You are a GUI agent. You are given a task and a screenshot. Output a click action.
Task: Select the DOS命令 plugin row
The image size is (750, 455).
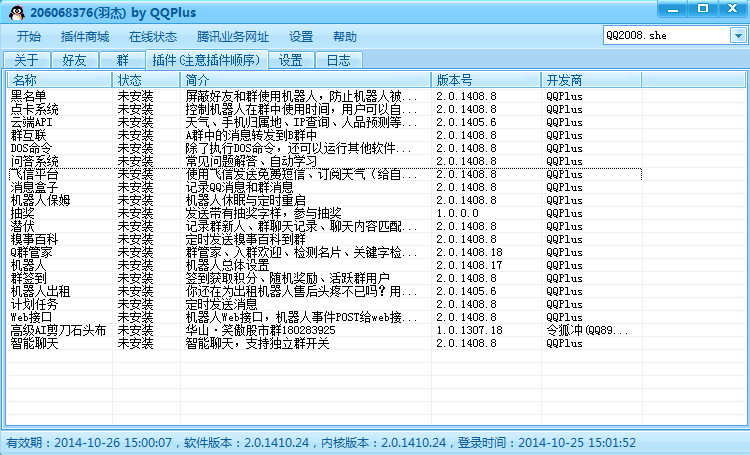tap(325, 148)
